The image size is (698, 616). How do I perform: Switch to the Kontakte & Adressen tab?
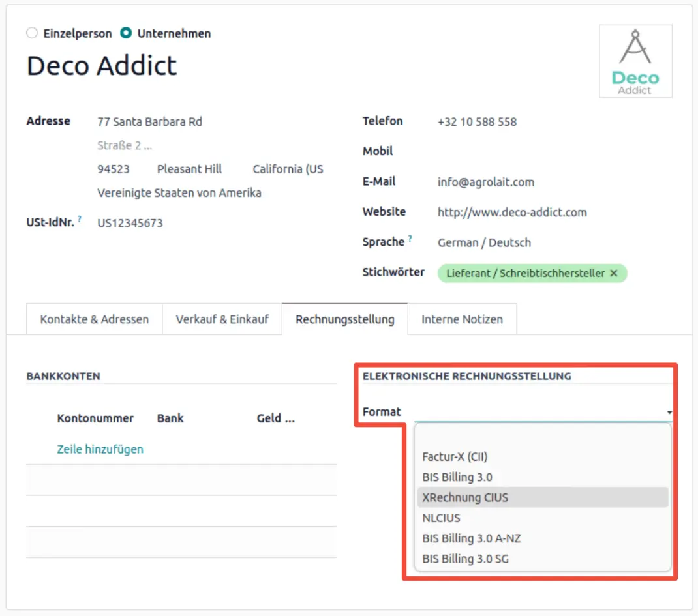pyautogui.click(x=95, y=319)
